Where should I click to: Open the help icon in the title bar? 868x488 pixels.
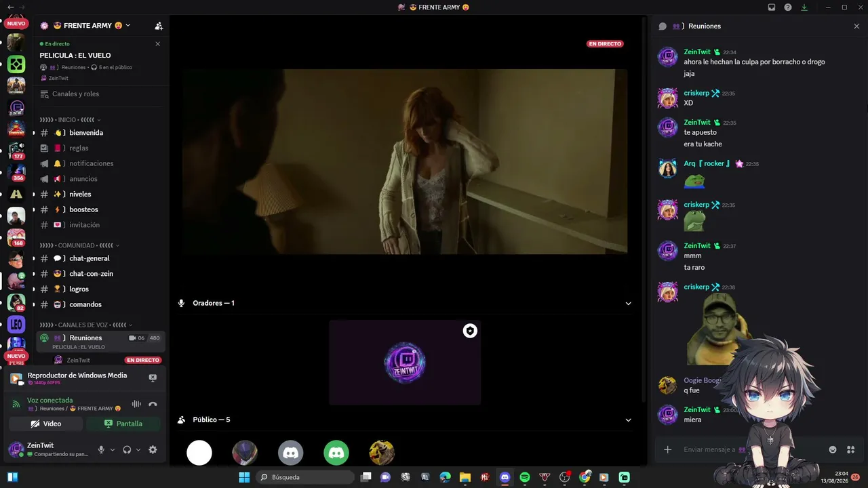click(x=788, y=7)
